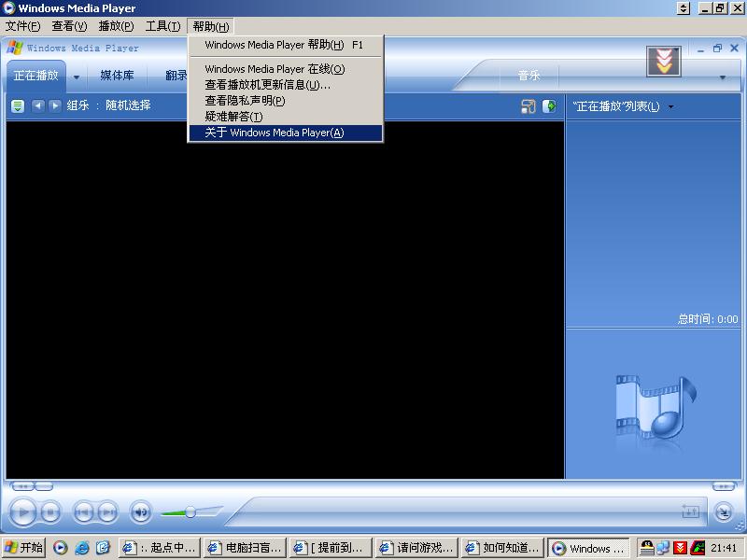Open the 音乐 online store tab
Image resolution: width=747 pixels, height=560 pixels.
point(529,76)
